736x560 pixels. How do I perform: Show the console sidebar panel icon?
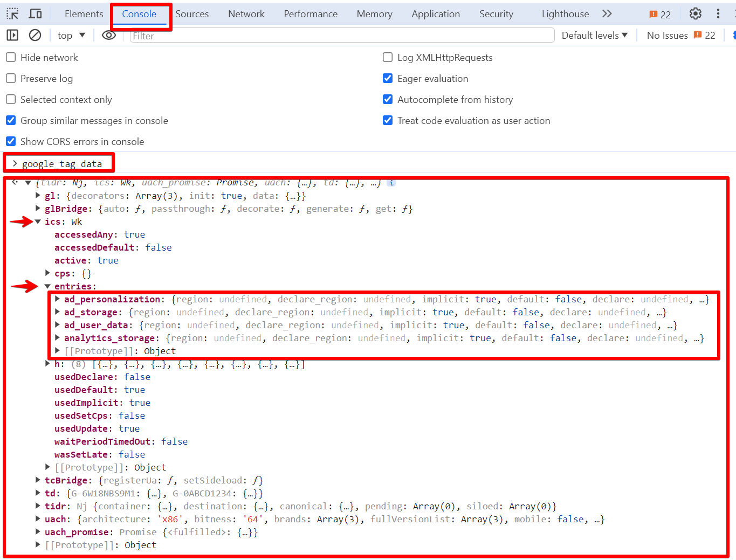pos(12,35)
